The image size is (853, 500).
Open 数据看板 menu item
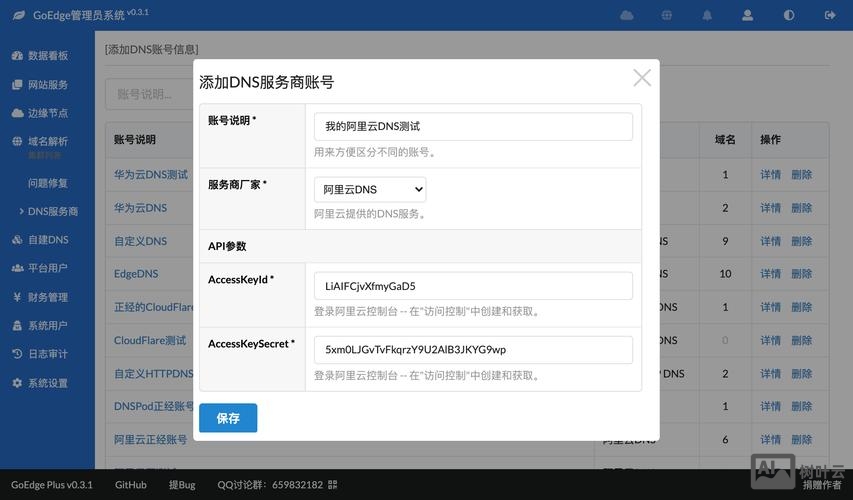click(x=48, y=55)
